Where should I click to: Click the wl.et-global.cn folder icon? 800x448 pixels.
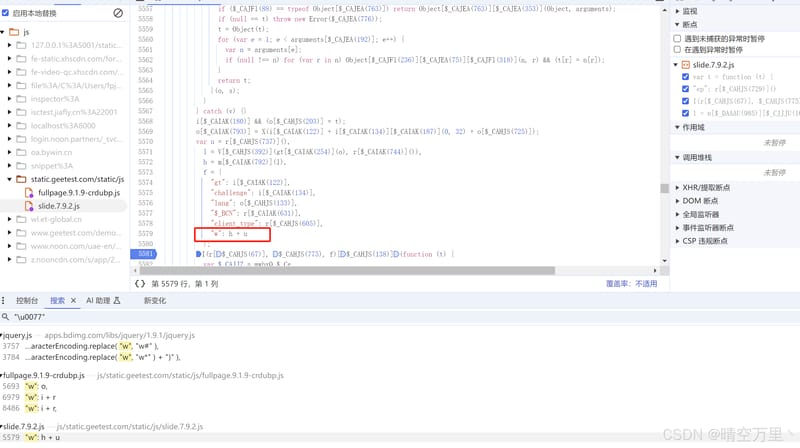pos(21,219)
